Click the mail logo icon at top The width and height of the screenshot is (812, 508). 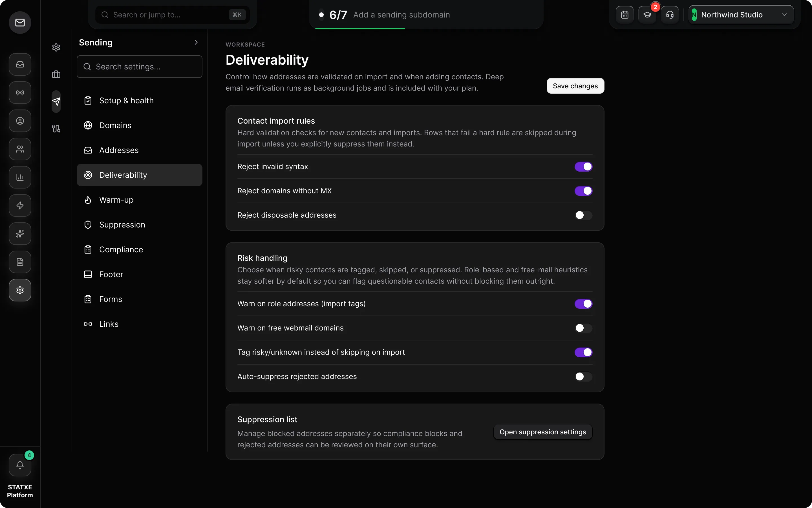pyautogui.click(x=20, y=23)
